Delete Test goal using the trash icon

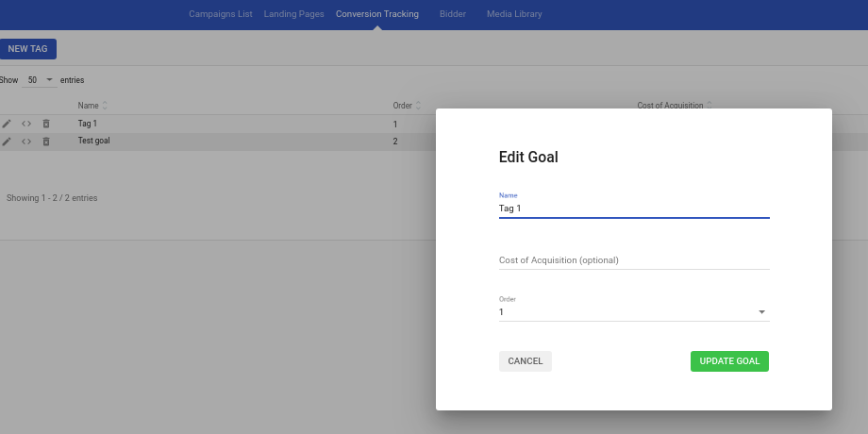pyautogui.click(x=46, y=142)
